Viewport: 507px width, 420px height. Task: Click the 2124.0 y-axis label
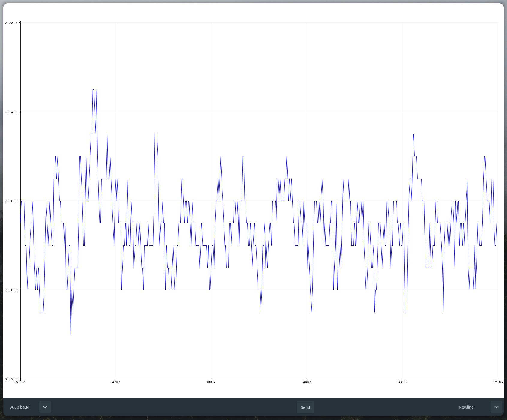tap(11, 112)
